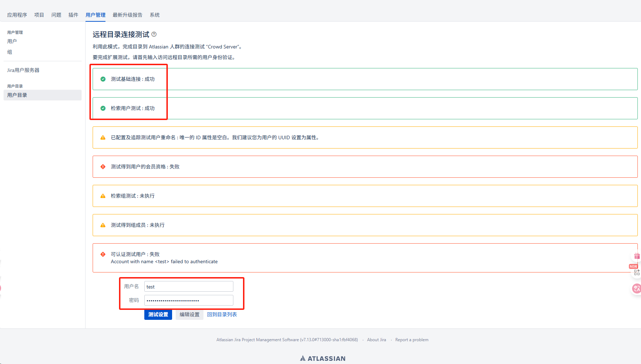Open the 项目 tab

pyautogui.click(x=39, y=15)
